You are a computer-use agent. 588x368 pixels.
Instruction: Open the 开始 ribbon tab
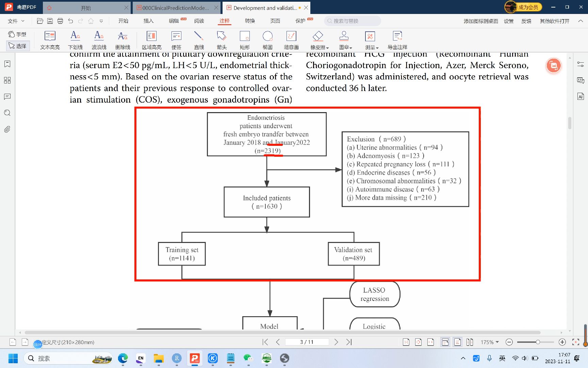click(123, 21)
